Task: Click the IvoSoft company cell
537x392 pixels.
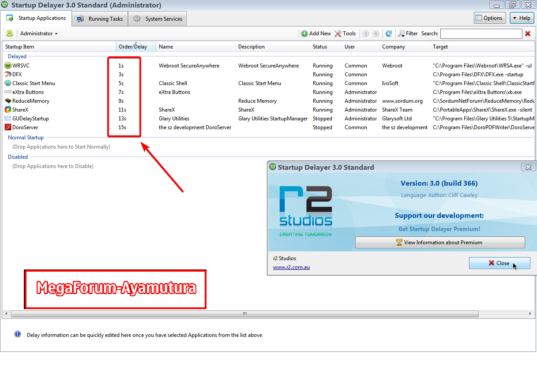Action: coord(390,83)
